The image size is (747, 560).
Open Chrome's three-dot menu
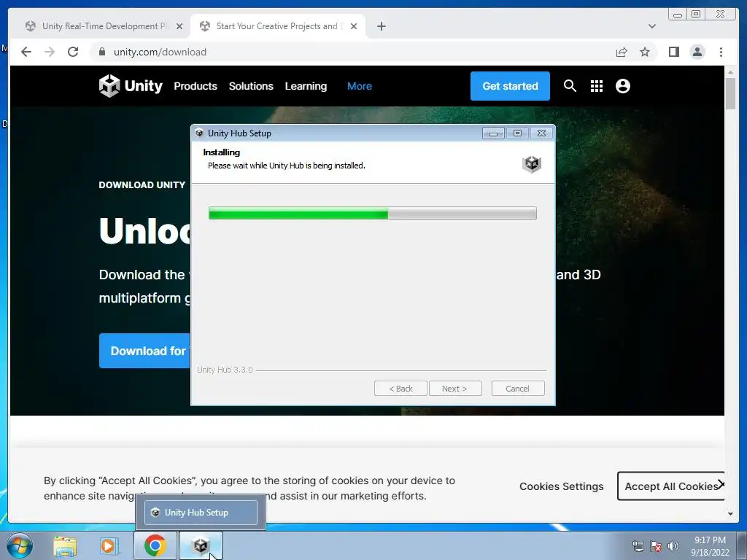pyautogui.click(x=721, y=52)
